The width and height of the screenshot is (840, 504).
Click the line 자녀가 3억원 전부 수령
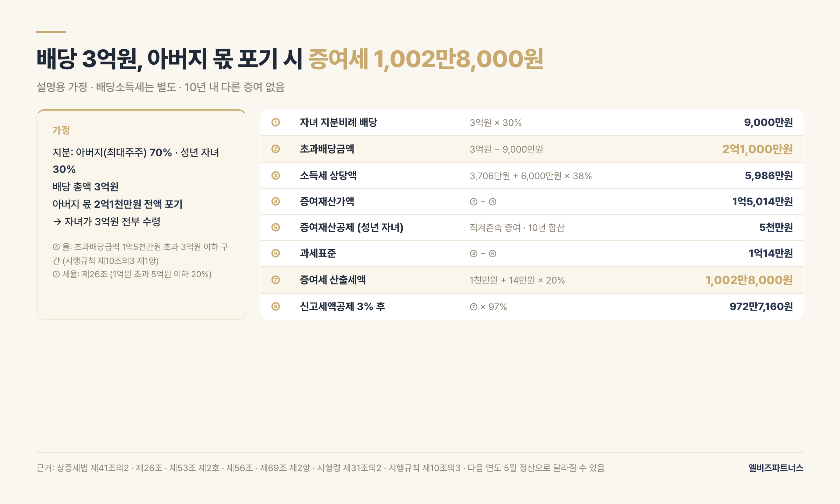[x=106, y=222]
